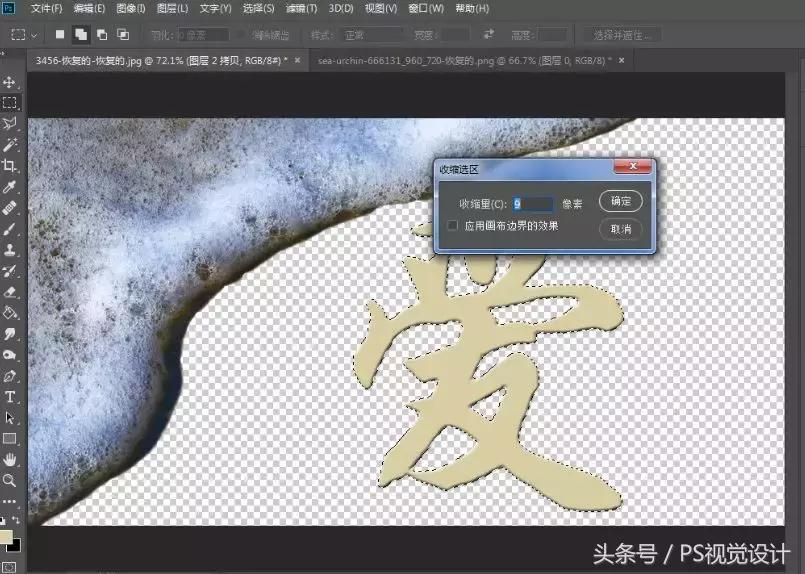The image size is (805, 574).
Task: Swap width and height arrows icon
Action: tap(489, 34)
